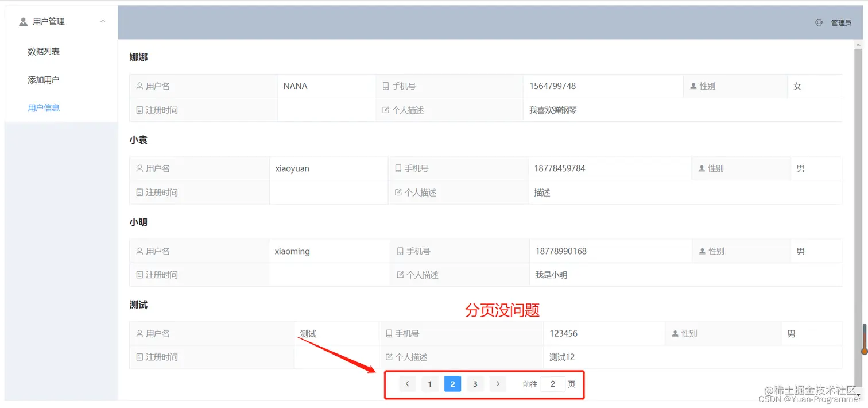
Task: Go to previous page with left arrow
Action: (407, 384)
